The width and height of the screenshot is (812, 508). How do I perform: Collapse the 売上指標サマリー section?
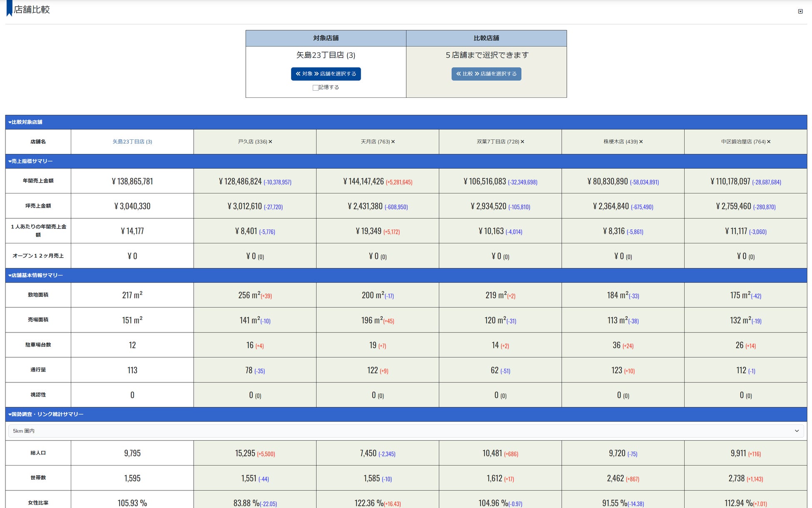click(x=30, y=161)
